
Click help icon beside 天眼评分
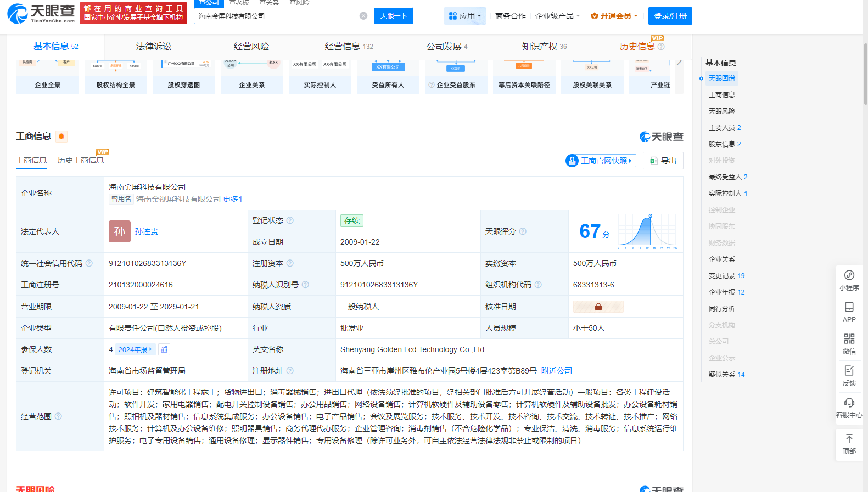[x=523, y=231]
